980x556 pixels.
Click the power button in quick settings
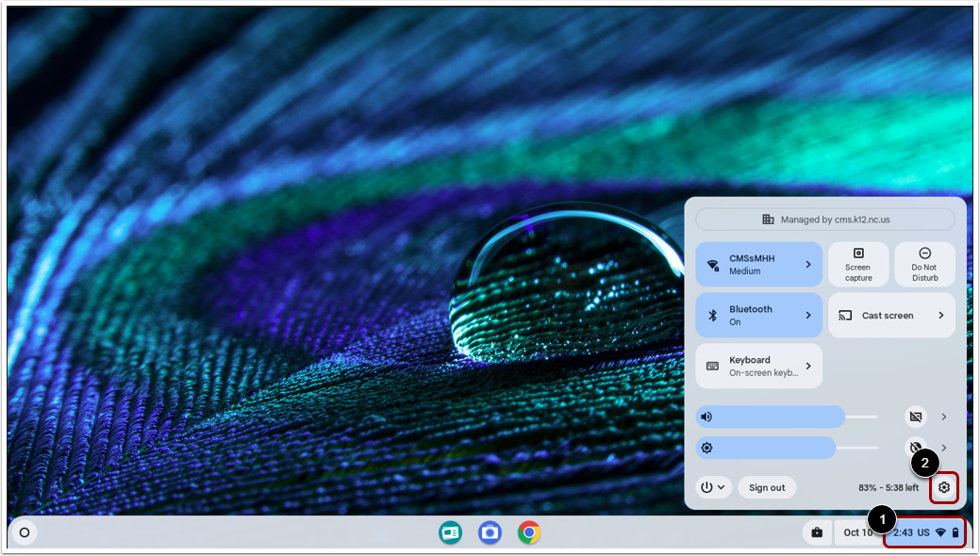click(x=707, y=487)
